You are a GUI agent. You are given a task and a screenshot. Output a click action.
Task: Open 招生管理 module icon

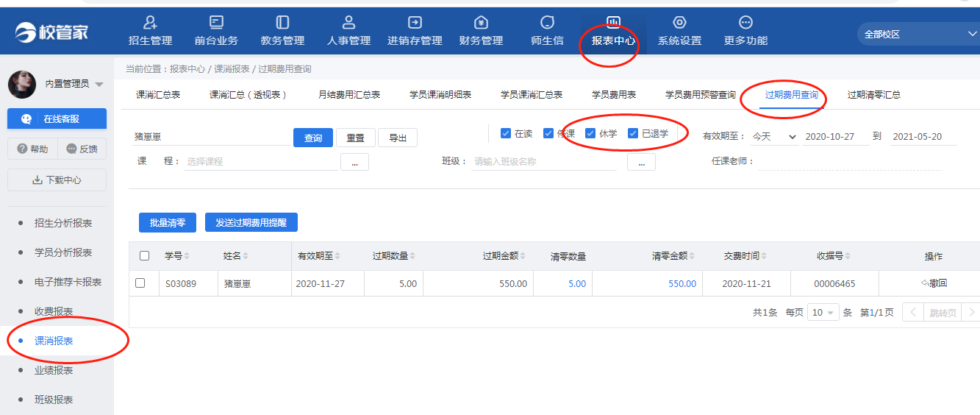point(150,23)
